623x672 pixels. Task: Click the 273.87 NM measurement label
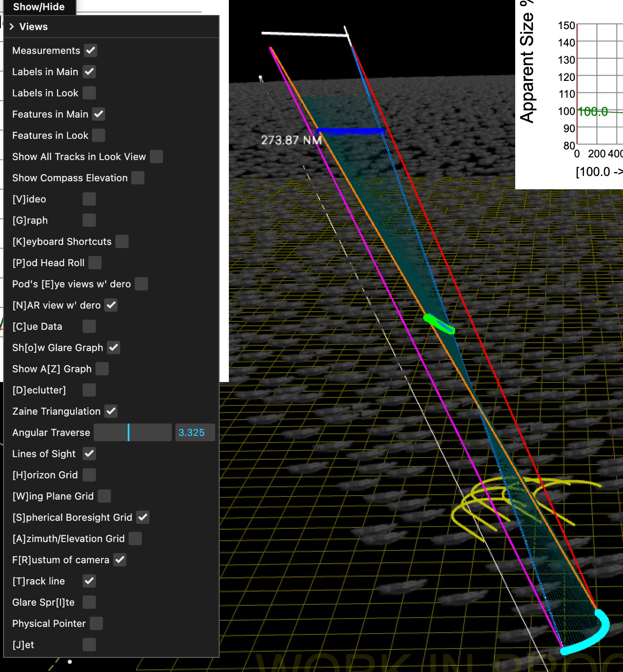point(291,140)
